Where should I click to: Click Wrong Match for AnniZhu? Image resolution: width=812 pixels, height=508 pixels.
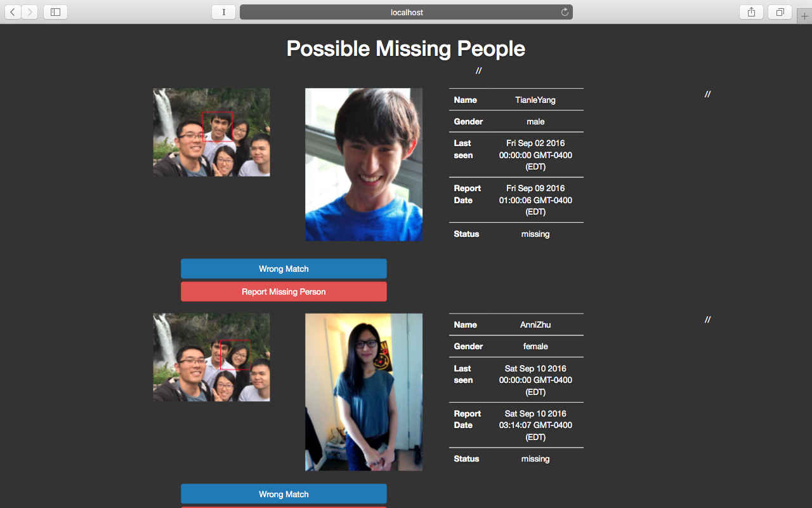coord(284,494)
